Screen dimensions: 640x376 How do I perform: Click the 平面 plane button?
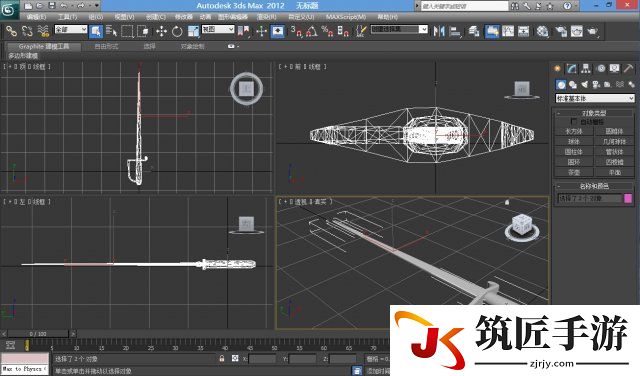tap(615, 172)
